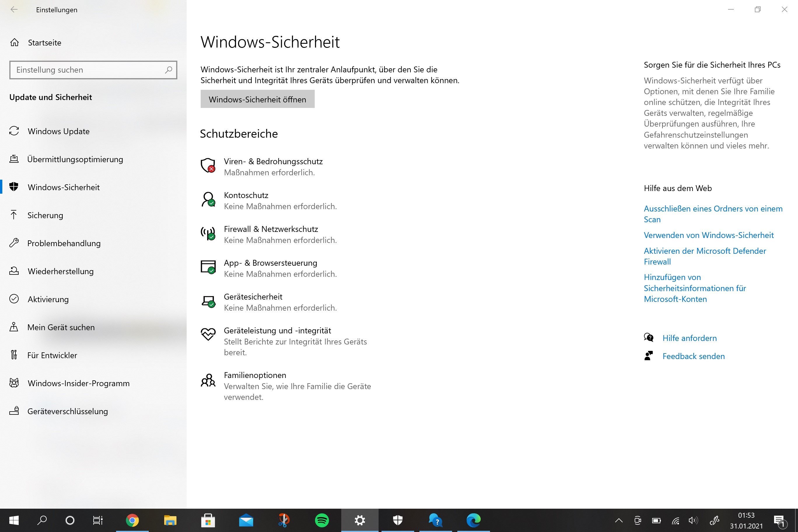The width and height of the screenshot is (798, 532).
Task: Show hidden tray icons chevron
Action: (x=619, y=520)
